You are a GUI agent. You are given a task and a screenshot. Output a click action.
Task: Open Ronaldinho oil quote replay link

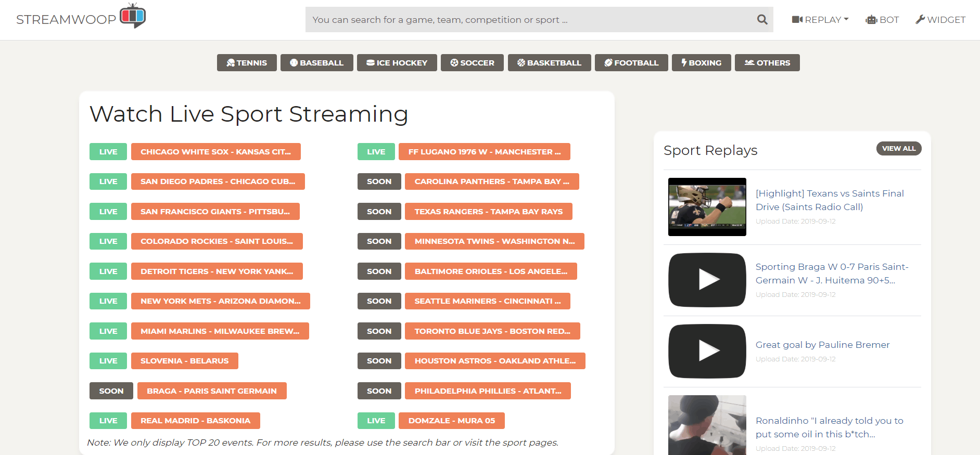pyautogui.click(x=830, y=427)
